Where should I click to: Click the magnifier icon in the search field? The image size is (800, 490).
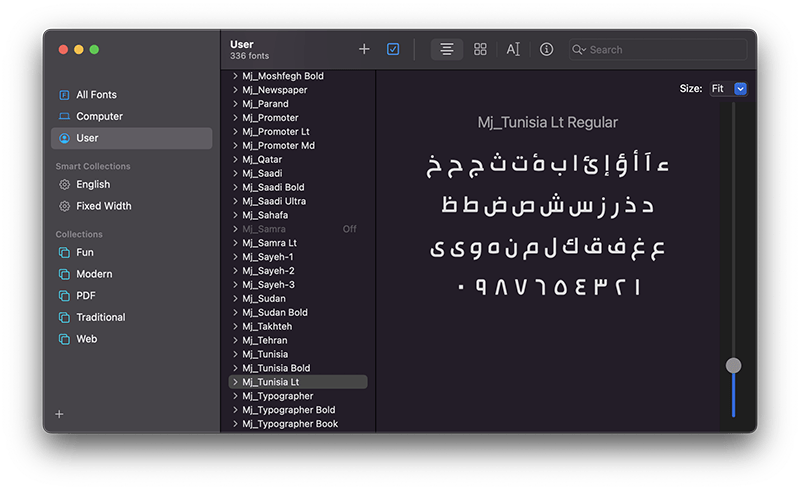tap(579, 50)
